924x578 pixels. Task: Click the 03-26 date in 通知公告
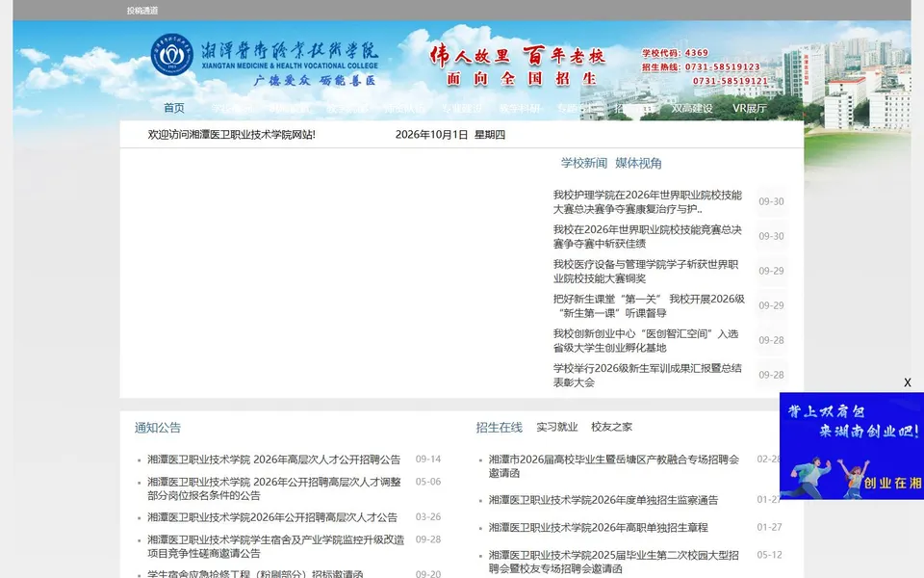click(x=427, y=517)
